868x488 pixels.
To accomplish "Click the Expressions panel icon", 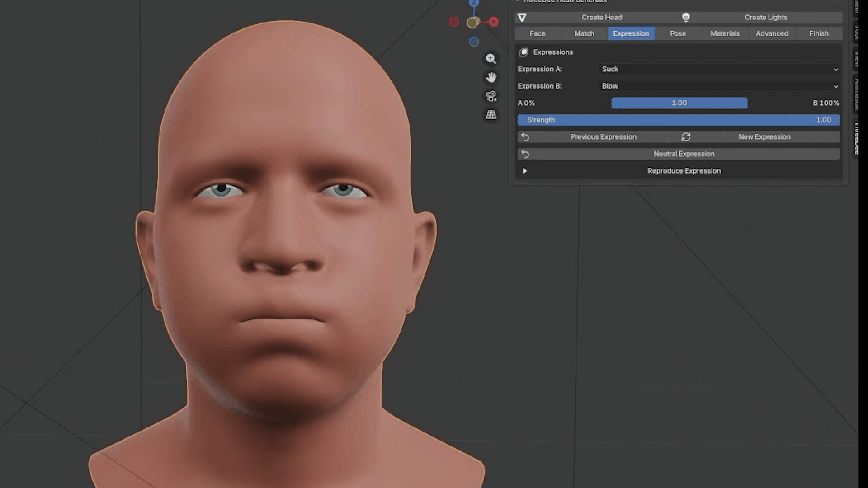I will pyautogui.click(x=524, y=52).
